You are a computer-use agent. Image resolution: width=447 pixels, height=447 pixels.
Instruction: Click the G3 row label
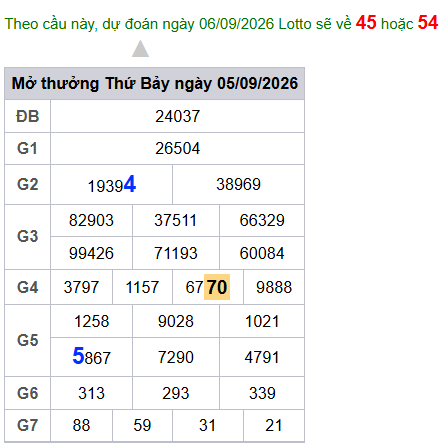[x=28, y=236]
